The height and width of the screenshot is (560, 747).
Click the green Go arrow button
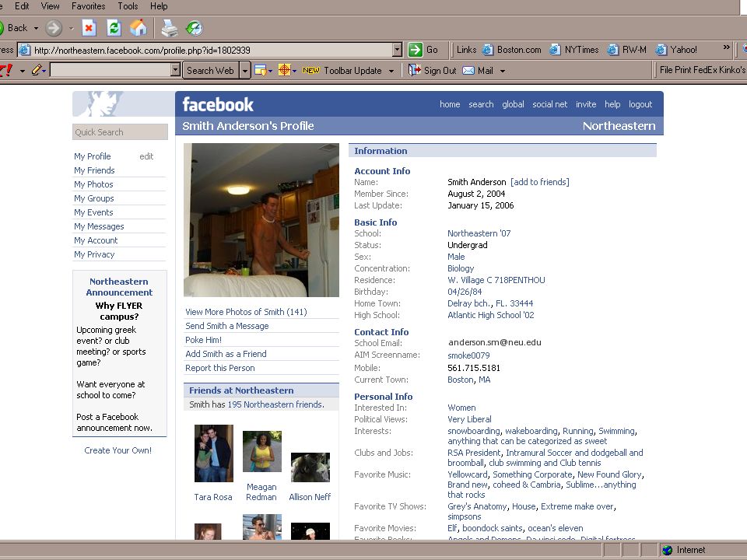point(415,50)
